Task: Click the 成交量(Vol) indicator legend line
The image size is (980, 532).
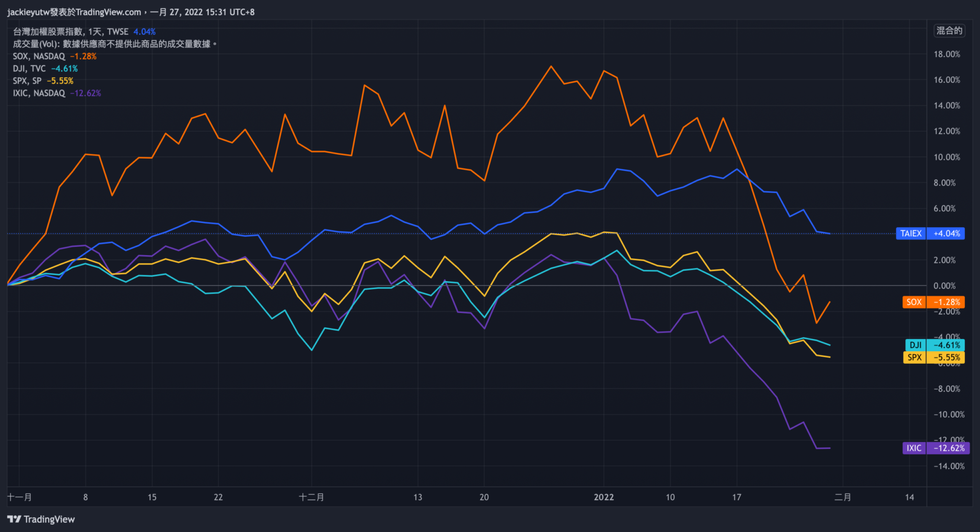Action: point(114,44)
